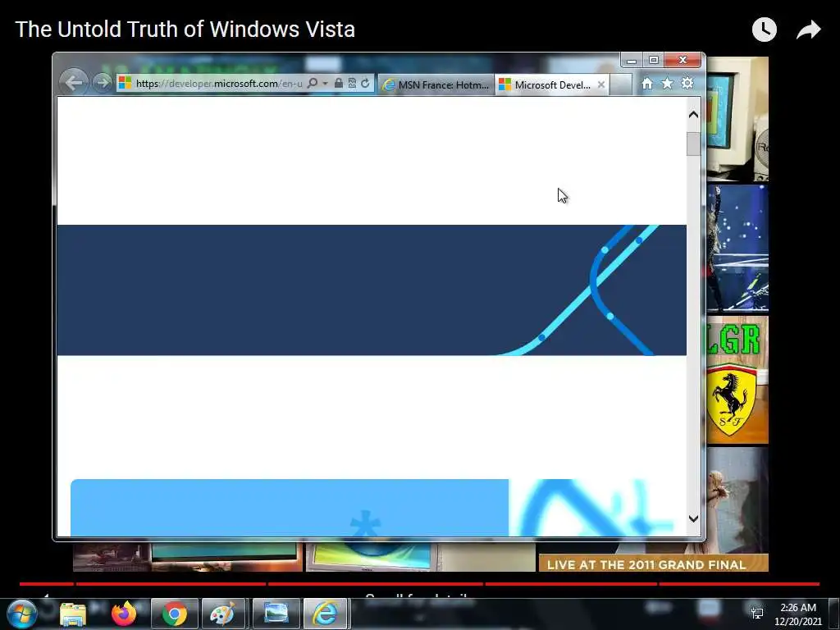Go to the home page via house icon

click(647, 84)
